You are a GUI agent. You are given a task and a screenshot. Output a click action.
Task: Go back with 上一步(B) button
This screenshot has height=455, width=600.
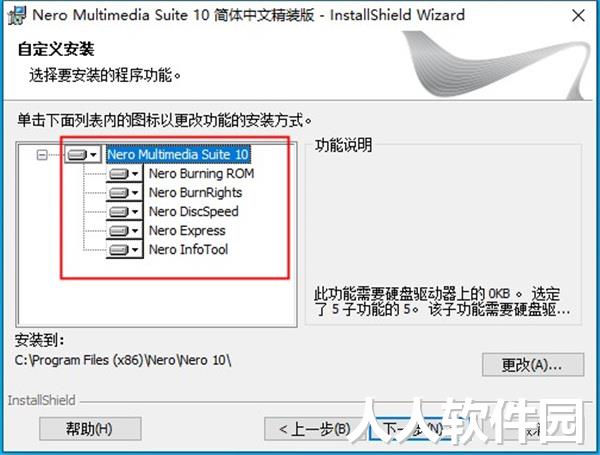[315, 429]
